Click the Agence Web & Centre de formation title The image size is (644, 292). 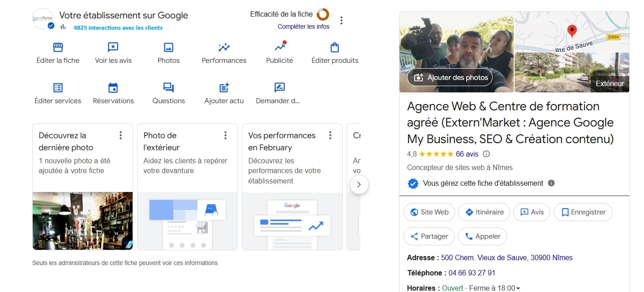click(511, 122)
